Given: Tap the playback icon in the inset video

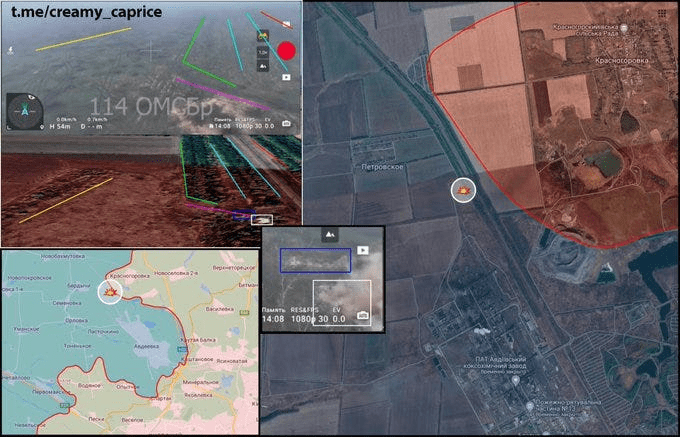Looking at the screenshot, I should pos(363,250).
